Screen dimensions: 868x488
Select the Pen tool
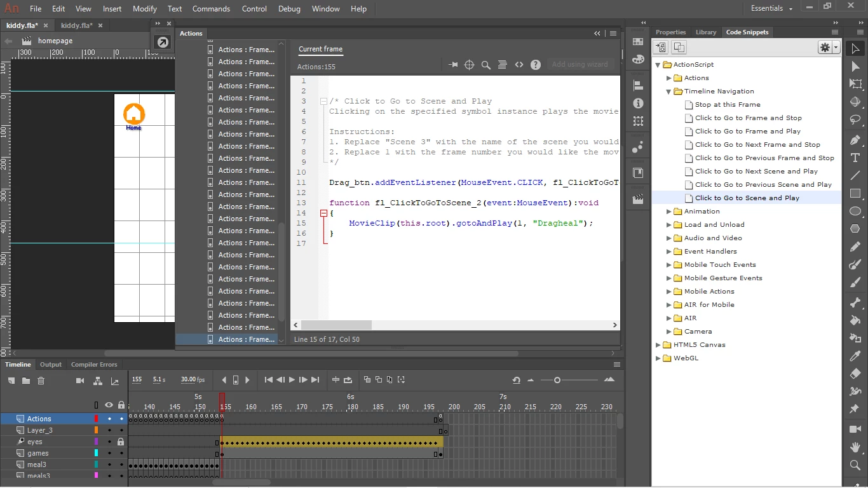[855, 140]
